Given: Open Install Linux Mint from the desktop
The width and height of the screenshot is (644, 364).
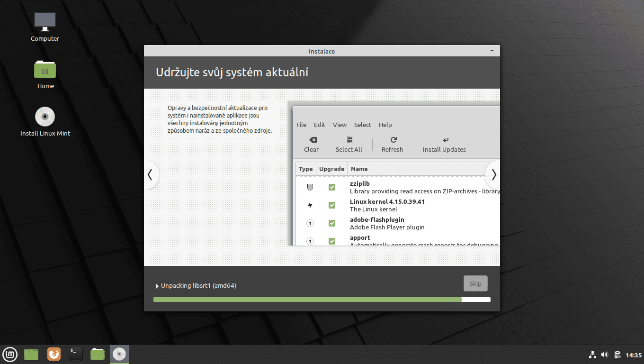Looking at the screenshot, I should (x=45, y=116).
